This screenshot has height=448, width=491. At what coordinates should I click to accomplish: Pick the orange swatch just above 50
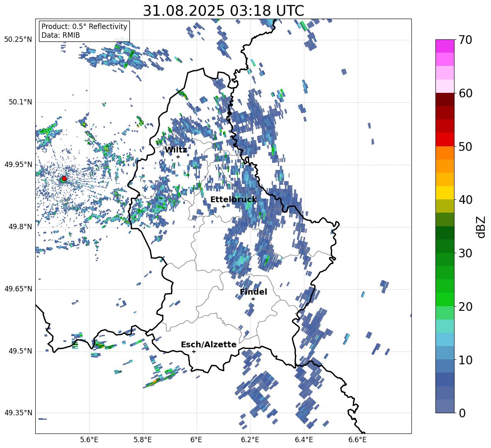pos(445,153)
